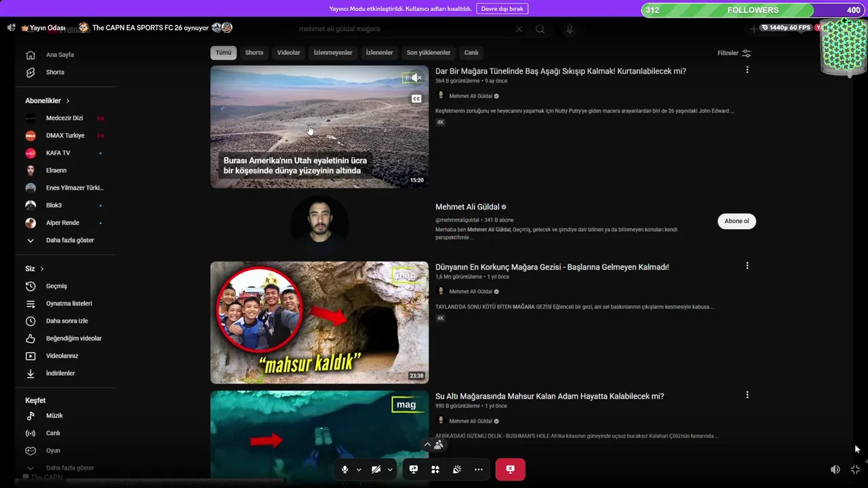Open Beğendiğim videolar thumbs-up icon
868x488 pixels.
click(x=31, y=339)
